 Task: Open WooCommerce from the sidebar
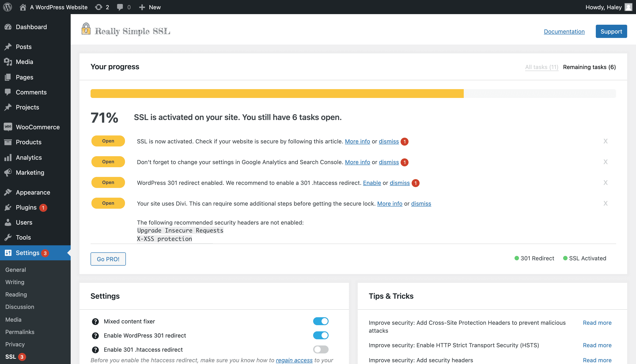tap(38, 127)
